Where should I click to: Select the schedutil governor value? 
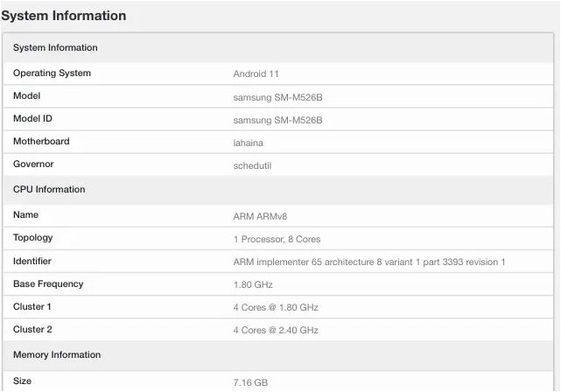pyautogui.click(x=252, y=165)
